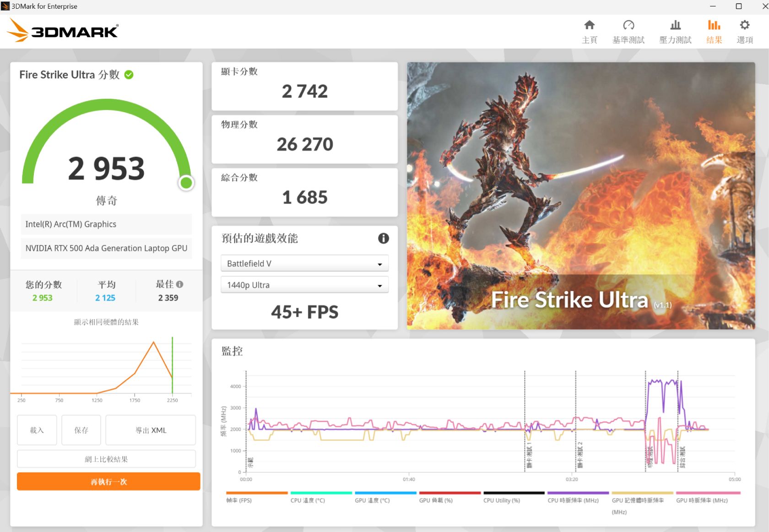Click 網上比較結果 compare online button
The image size is (769, 532).
click(106, 459)
